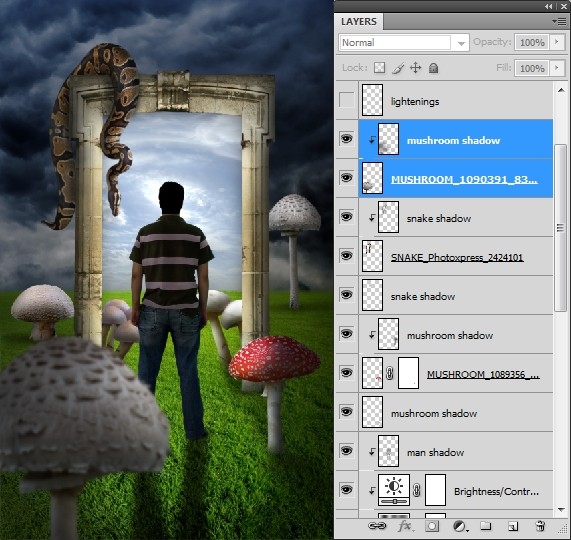The height and width of the screenshot is (540, 571).
Task: Lock all with padlock icon
Action: [x=433, y=68]
